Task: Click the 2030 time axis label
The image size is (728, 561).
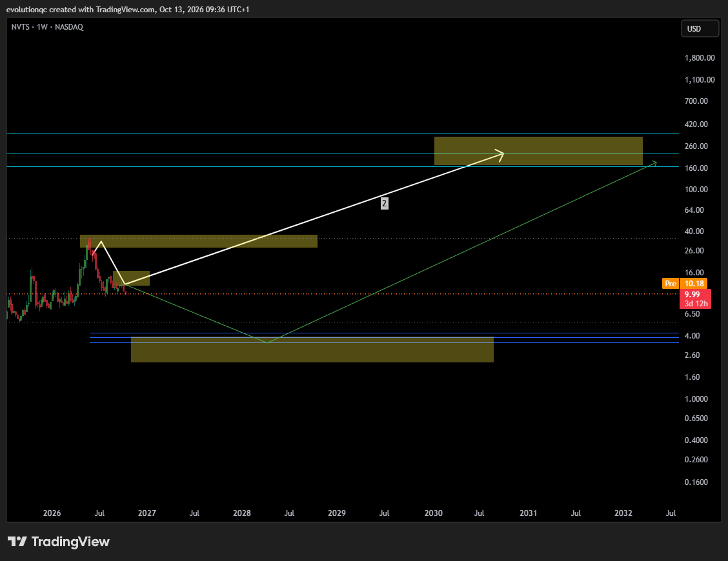Action: point(434,513)
